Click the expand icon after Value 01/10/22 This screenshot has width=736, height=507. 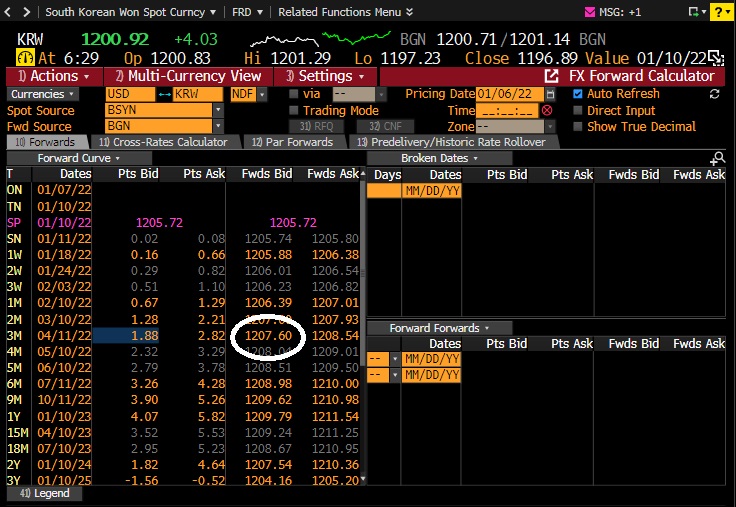716,59
